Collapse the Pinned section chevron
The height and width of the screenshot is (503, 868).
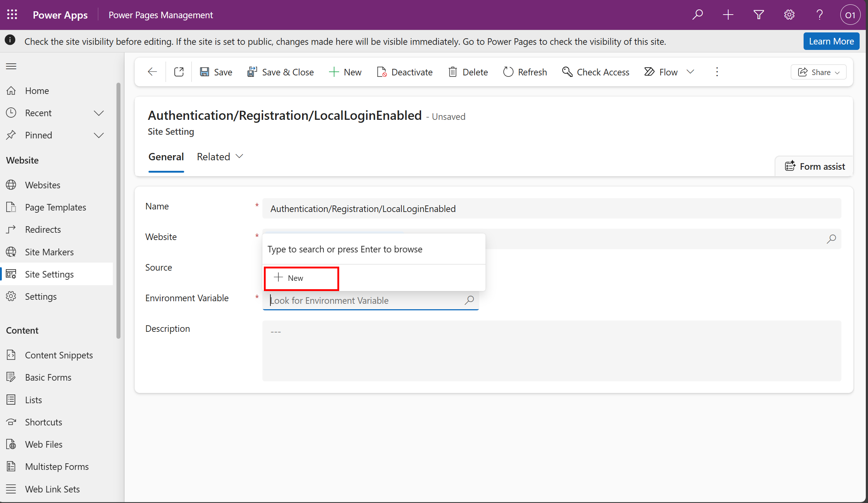pos(99,135)
